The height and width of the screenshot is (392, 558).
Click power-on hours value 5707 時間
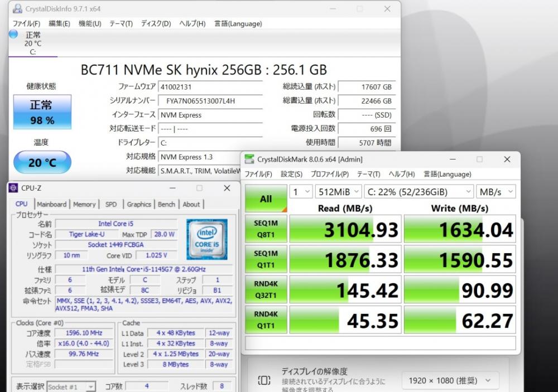click(367, 143)
